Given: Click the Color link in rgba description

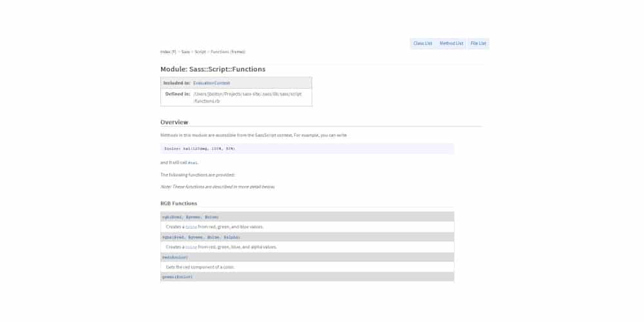Looking at the screenshot, I should pyautogui.click(x=191, y=247).
